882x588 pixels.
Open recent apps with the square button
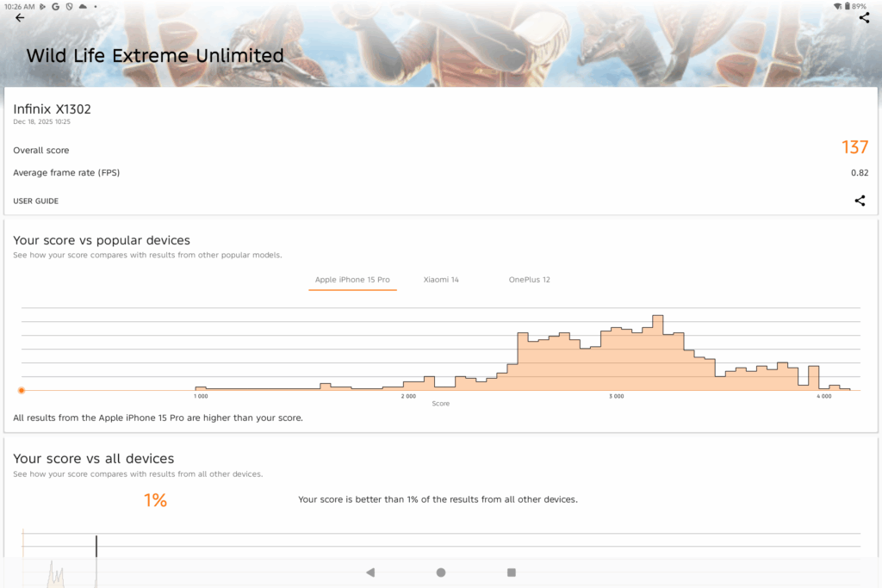pyautogui.click(x=512, y=573)
